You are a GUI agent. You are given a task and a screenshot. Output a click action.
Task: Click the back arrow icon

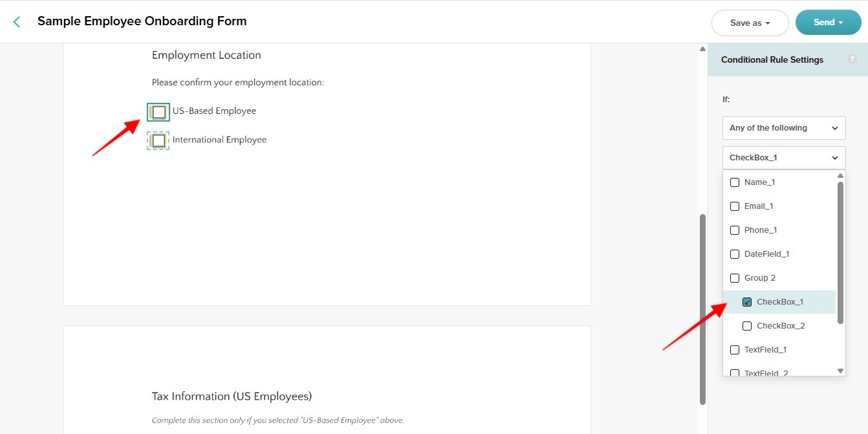[x=17, y=22]
